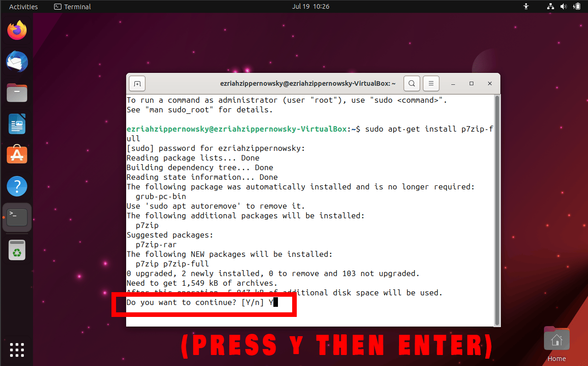This screenshot has height=366, width=588.
Task: Click the 'p7zip-rar' suggested package text
Action: click(x=156, y=244)
